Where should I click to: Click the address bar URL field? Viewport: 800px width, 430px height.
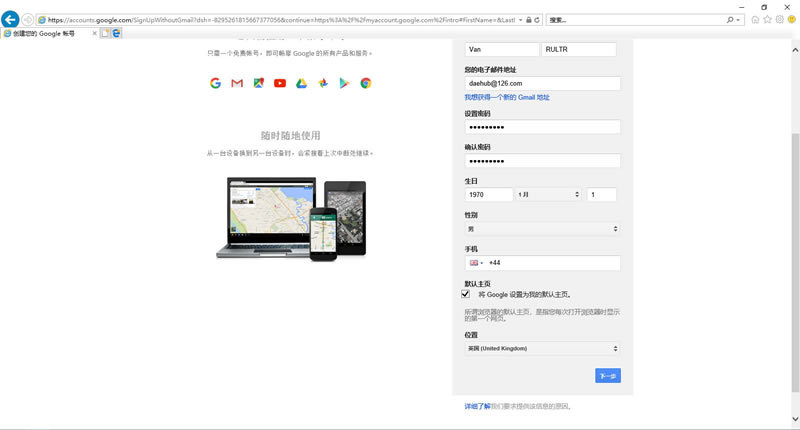coord(281,20)
